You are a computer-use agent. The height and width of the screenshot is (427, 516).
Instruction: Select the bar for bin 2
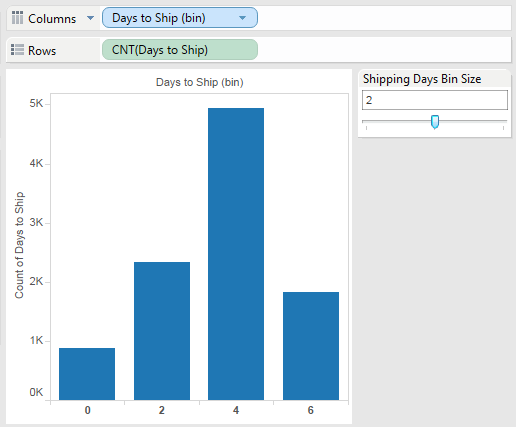coord(162,331)
